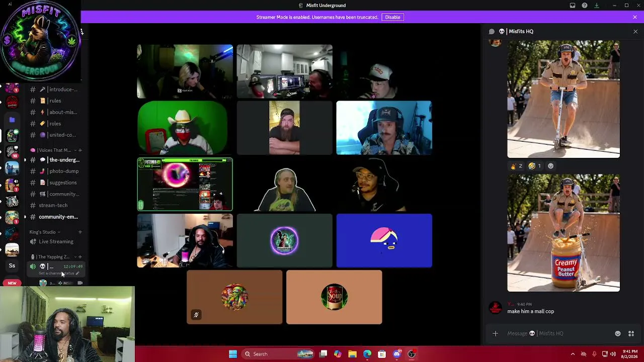Add the clapping hands reaction
Screen dimensions: 644x362
tap(517, 166)
